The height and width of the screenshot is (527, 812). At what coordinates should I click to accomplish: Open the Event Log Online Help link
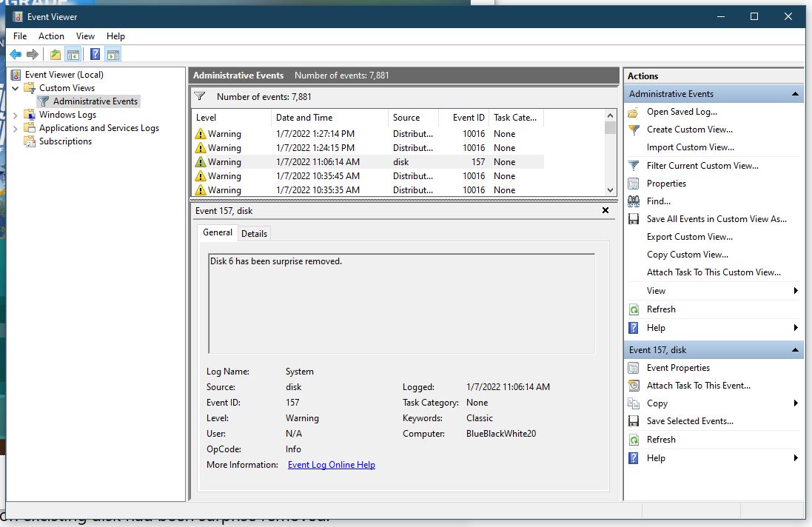(x=332, y=465)
